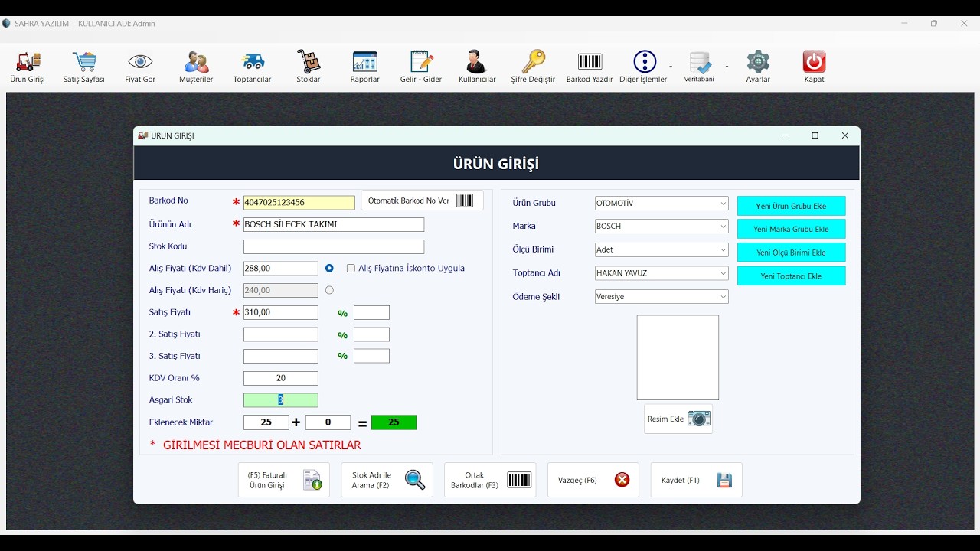
Task: Click the Stok Kodu input field
Action: tap(334, 246)
